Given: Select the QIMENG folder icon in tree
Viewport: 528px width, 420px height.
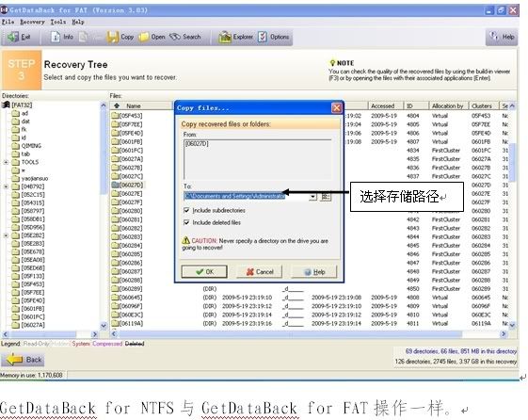Looking at the screenshot, I should pyautogui.click(x=15, y=146).
